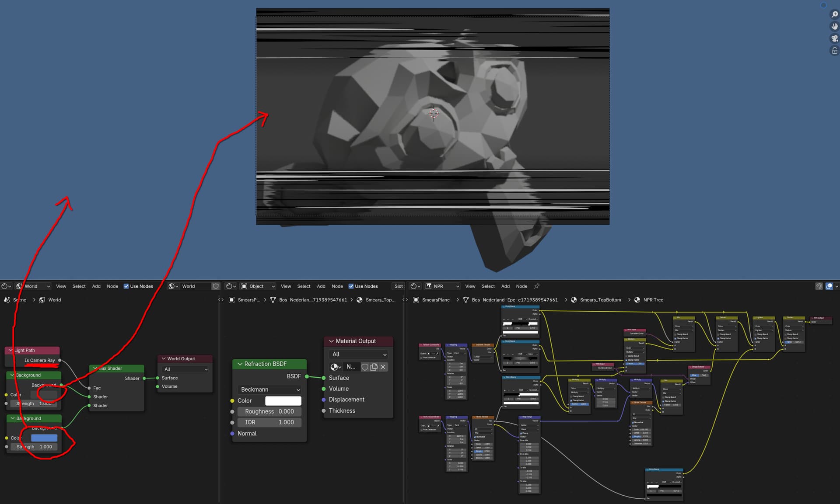Click the pin icon in NPR editor header
840x504 pixels.
click(x=537, y=286)
